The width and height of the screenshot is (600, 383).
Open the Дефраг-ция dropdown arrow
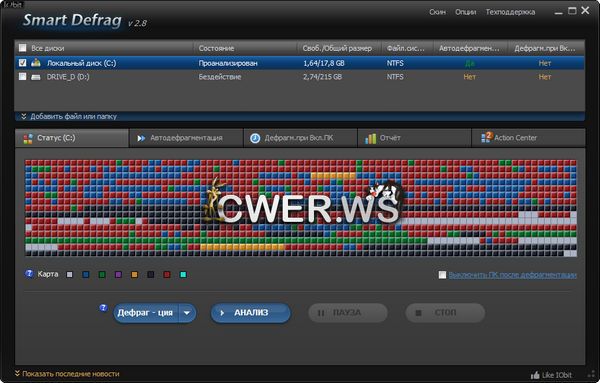(187, 313)
